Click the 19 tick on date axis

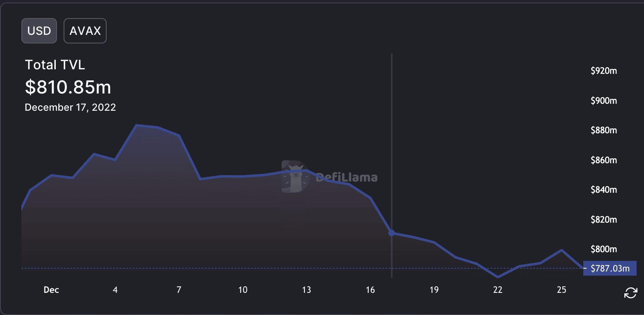click(x=434, y=290)
